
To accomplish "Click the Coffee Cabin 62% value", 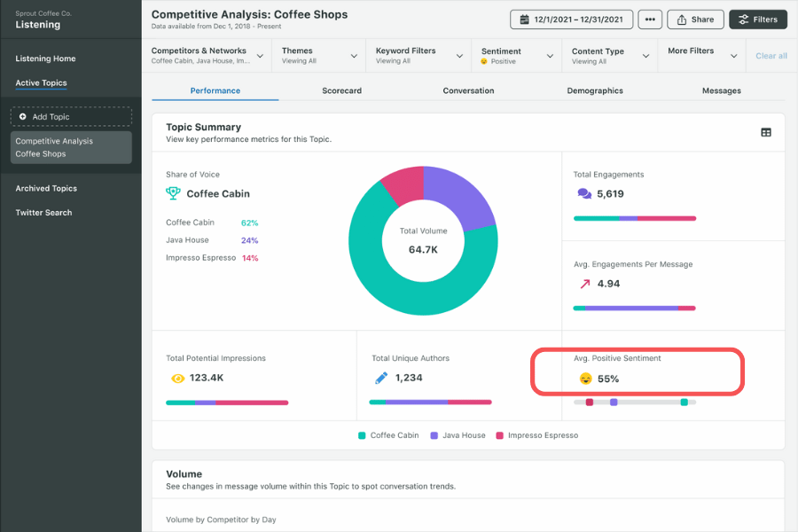I will 249,223.
